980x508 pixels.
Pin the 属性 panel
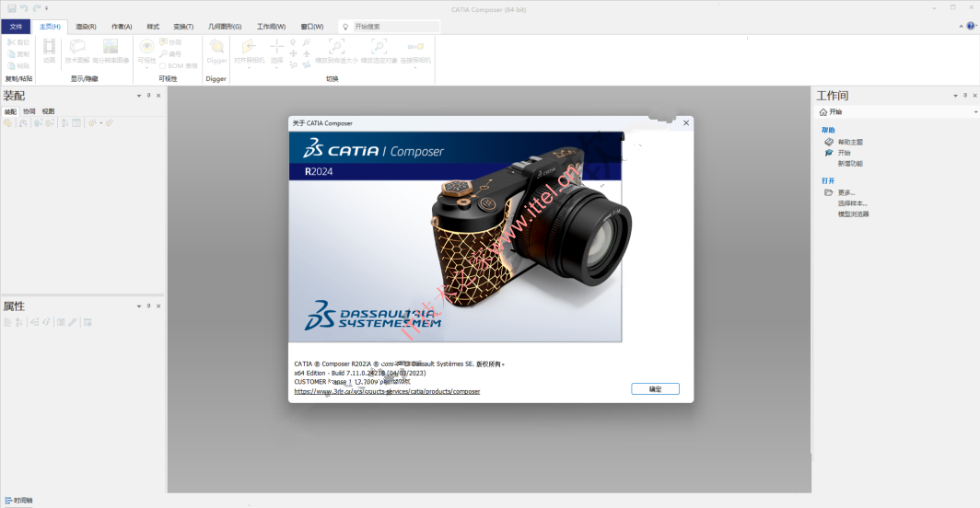pos(149,306)
